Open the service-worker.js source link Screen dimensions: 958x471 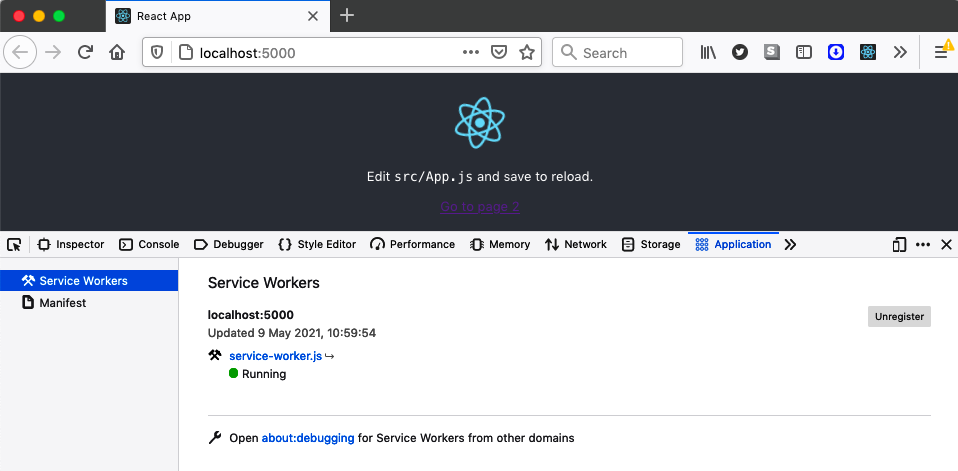[275, 356]
